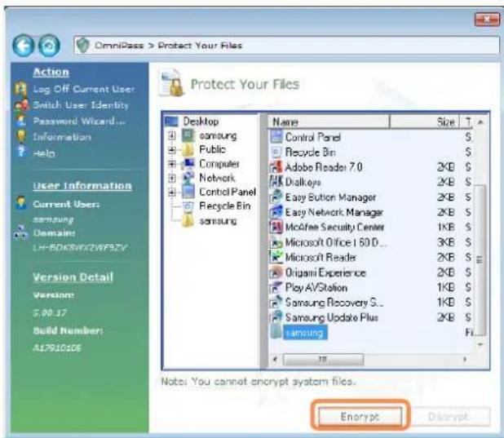Click the green shield icon in breadcrumb bar
504x438 pixels.
(x=83, y=46)
